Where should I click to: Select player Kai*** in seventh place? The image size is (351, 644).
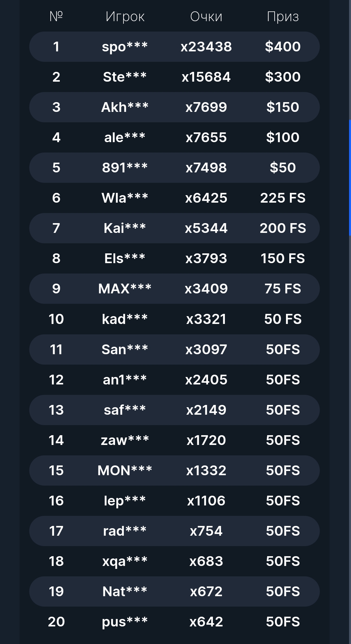(125, 228)
